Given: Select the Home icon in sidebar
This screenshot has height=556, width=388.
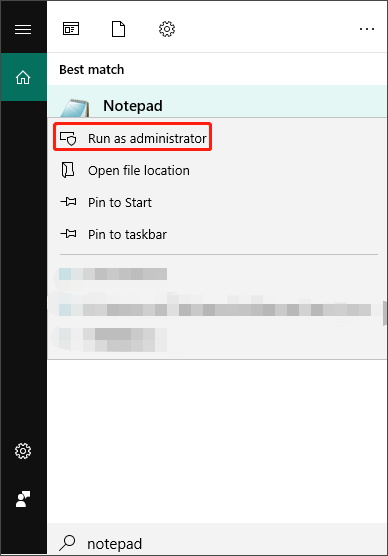Looking at the screenshot, I should coord(23,77).
